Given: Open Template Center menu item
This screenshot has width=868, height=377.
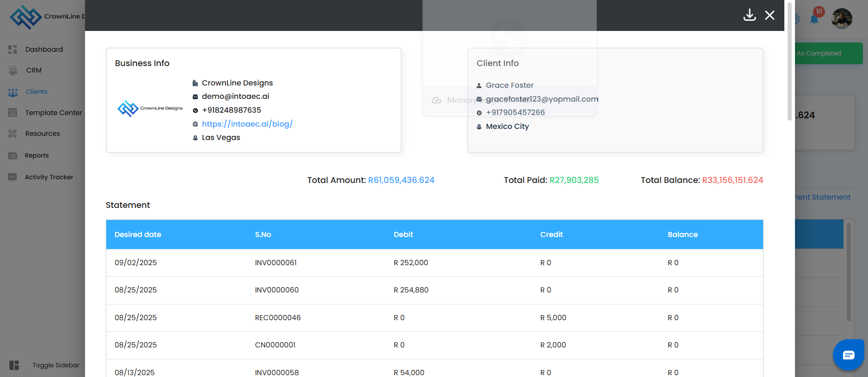Looking at the screenshot, I should pyautogui.click(x=53, y=113).
